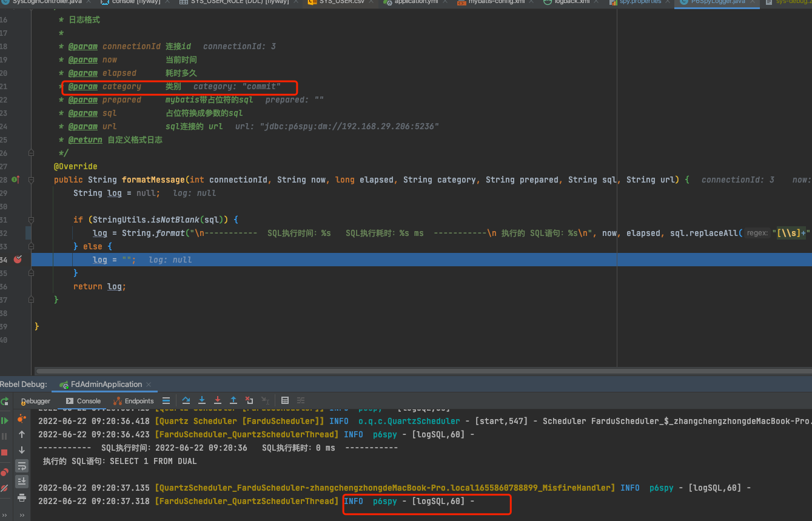Resume program execution
Viewport: 812px width, 521px height.
5,420
